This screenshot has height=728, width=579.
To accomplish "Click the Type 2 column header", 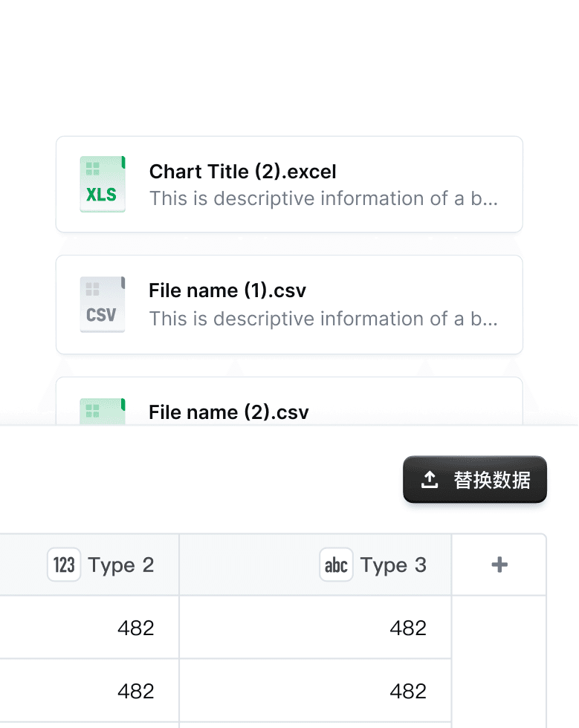I will (89, 565).
